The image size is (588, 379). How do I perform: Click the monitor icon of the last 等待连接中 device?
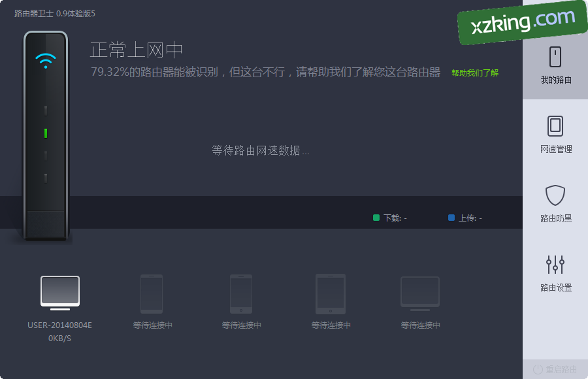point(420,292)
